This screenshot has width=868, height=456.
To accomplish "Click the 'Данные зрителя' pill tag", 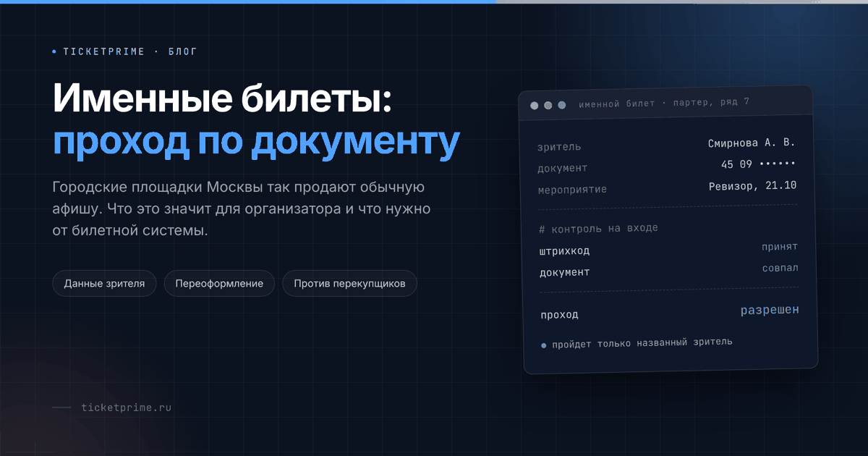I will (104, 284).
